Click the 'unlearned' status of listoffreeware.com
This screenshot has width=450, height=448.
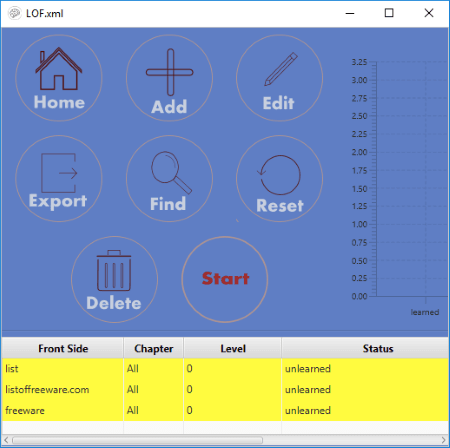point(308,389)
